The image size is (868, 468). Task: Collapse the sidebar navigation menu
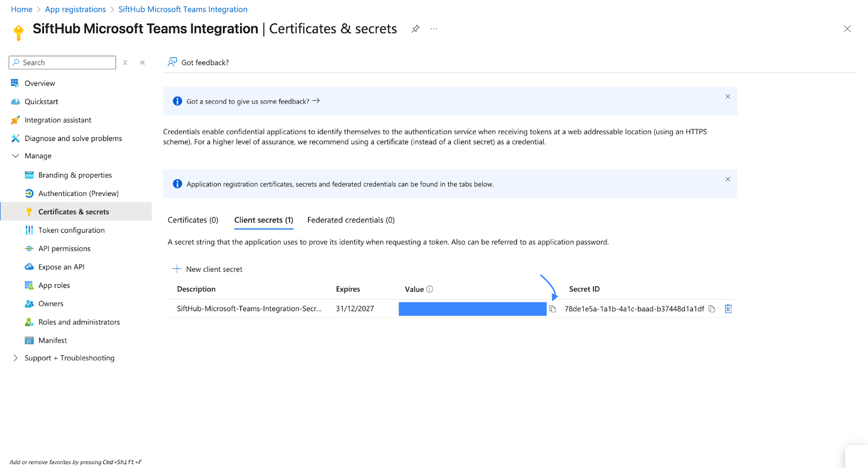pos(143,62)
